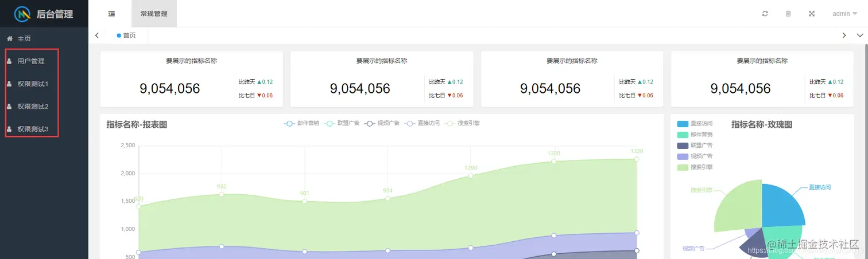
Task: Toggle 邮件营销 series in line chart legend
Action: click(x=301, y=123)
